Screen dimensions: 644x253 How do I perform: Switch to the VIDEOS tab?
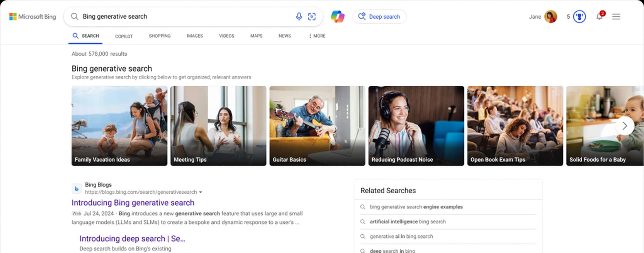coord(227,36)
